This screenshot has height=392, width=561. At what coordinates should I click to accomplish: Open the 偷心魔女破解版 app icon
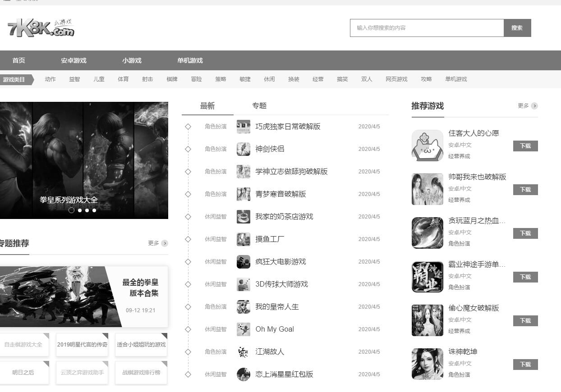[428, 320]
